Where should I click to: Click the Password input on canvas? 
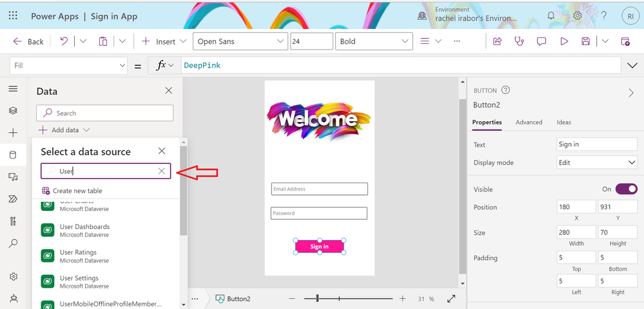[318, 214]
